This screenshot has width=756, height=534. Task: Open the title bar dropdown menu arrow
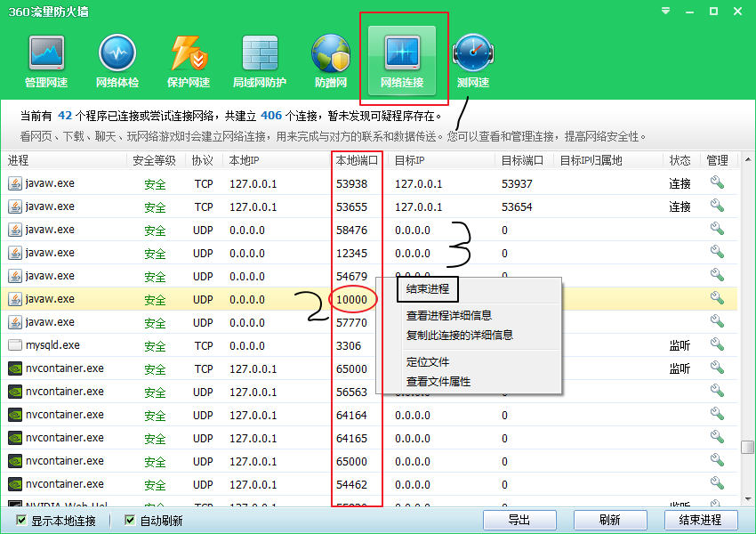coord(666,11)
